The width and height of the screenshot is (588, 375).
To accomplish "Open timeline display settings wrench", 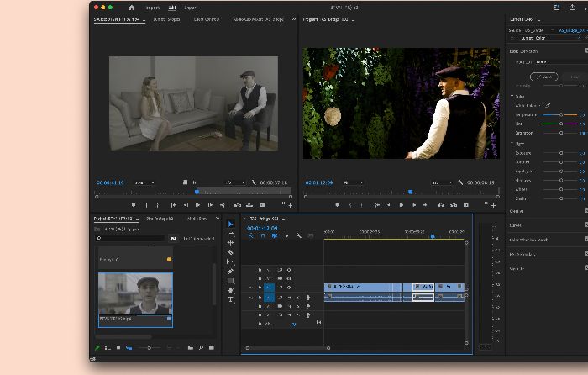I will (x=298, y=235).
